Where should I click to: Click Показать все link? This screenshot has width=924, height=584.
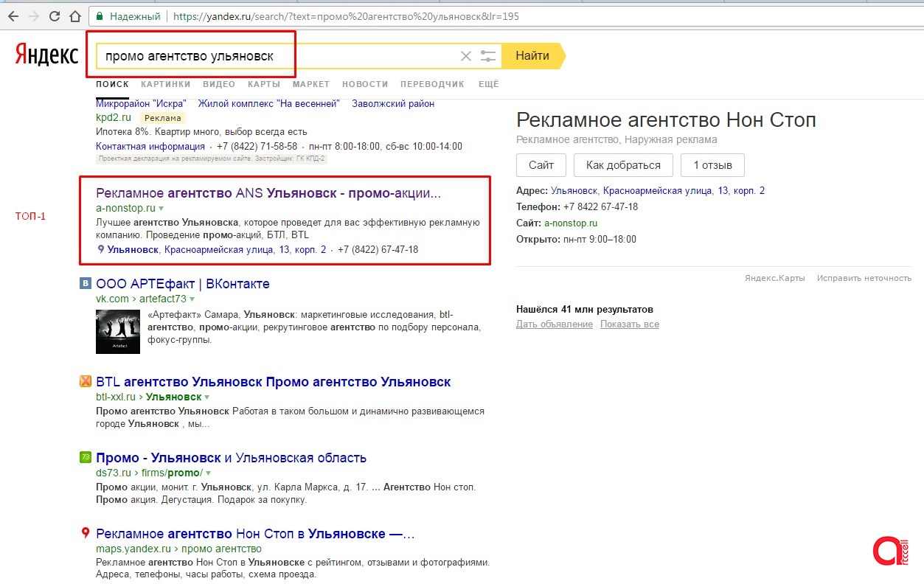[x=630, y=324]
